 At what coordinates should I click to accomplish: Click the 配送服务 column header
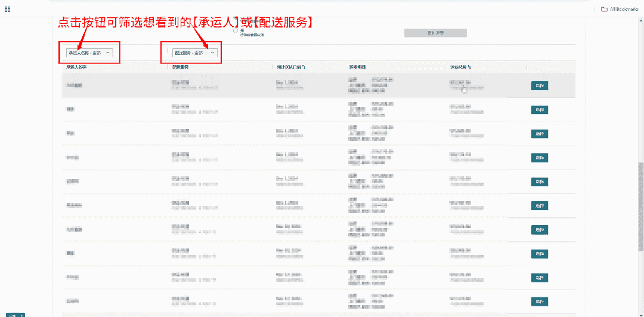click(x=180, y=67)
